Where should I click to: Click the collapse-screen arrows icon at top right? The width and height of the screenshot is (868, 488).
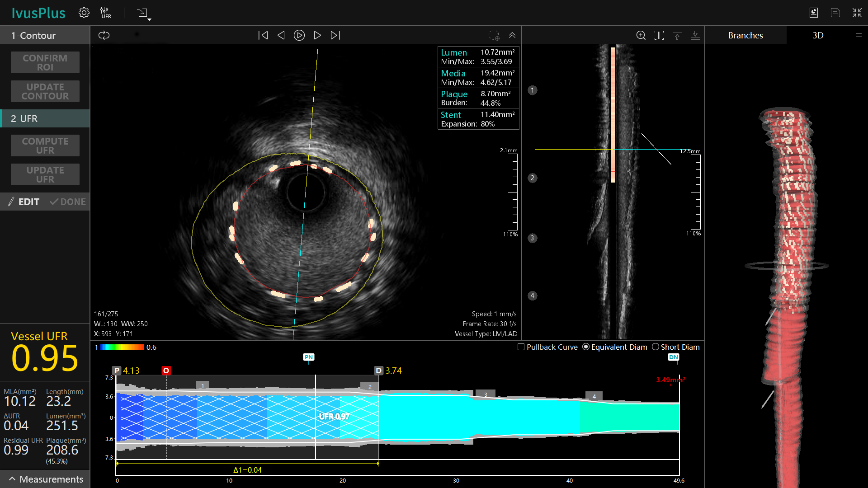[x=857, y=13]
